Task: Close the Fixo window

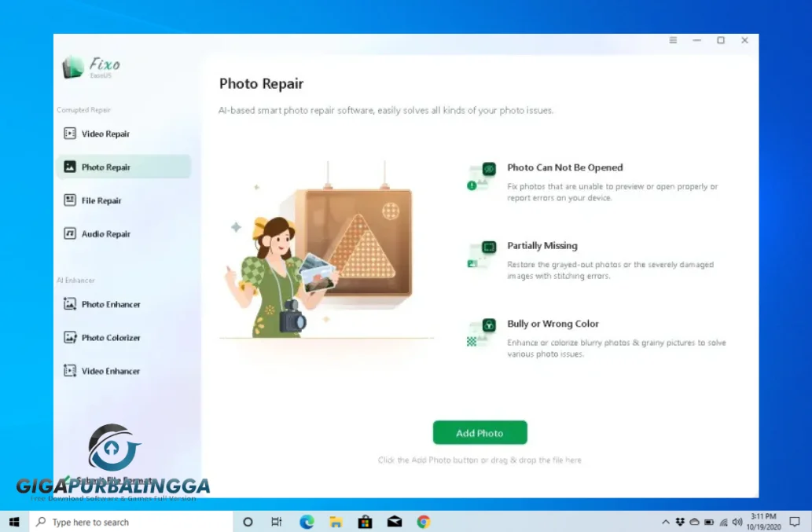Action: pos(744,40)
